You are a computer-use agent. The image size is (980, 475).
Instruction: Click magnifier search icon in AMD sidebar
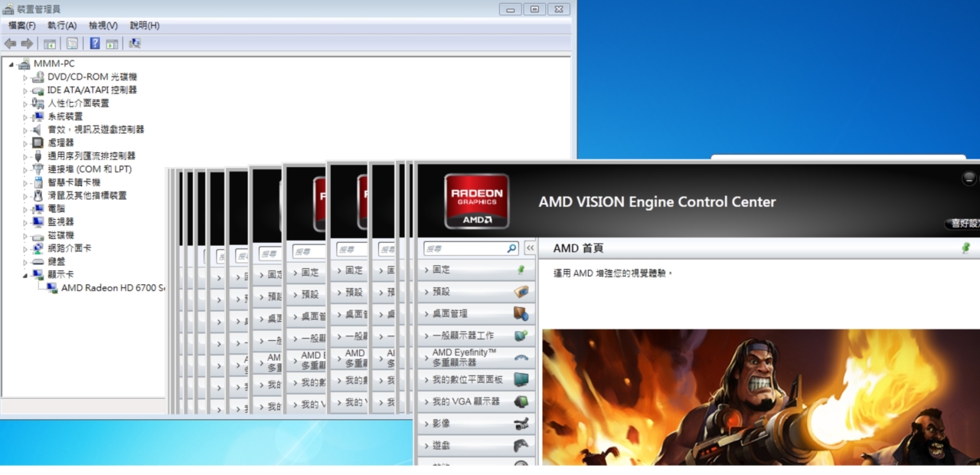512,249
